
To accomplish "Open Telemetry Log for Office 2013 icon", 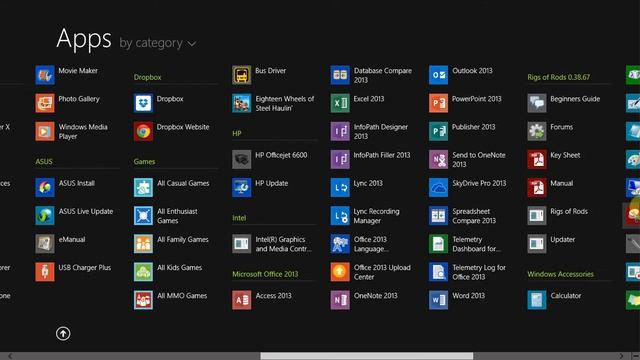I will coord(438,272).
